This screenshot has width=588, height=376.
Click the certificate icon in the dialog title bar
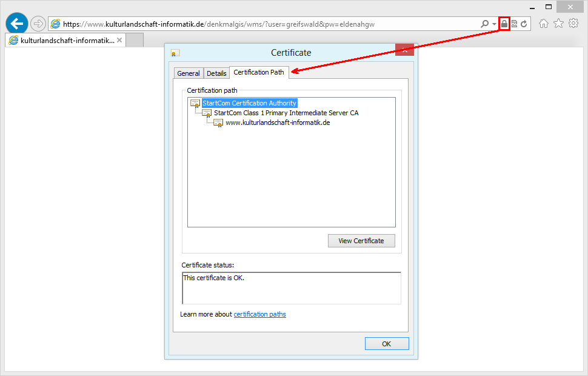(175, 53)
